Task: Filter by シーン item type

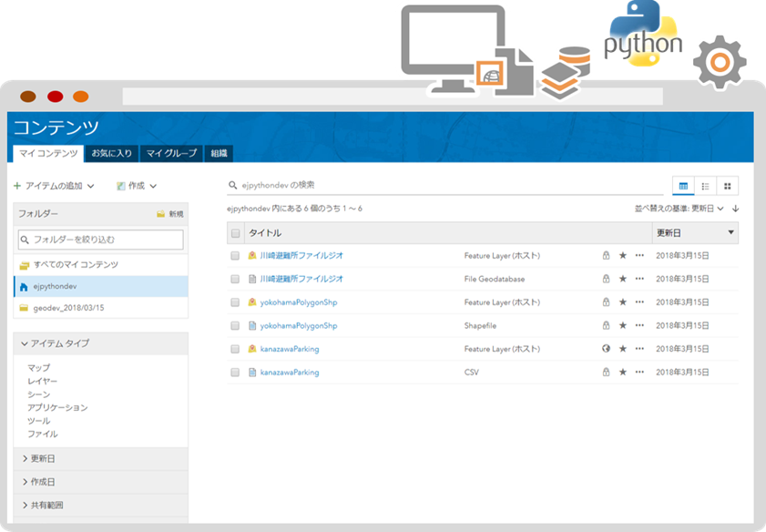Action: [38, 394]
